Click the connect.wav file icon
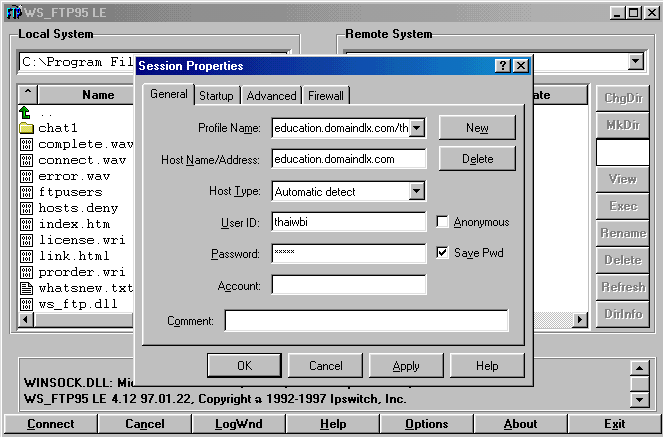The image size is (663, 437). pyautogui.click(x=26, y=160)
